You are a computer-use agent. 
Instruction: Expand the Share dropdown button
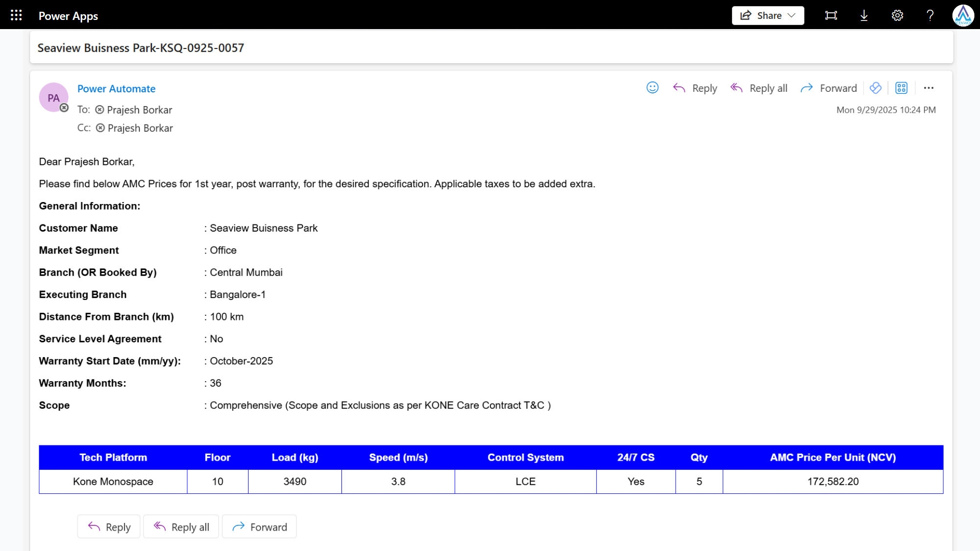[x=768, y=15]
